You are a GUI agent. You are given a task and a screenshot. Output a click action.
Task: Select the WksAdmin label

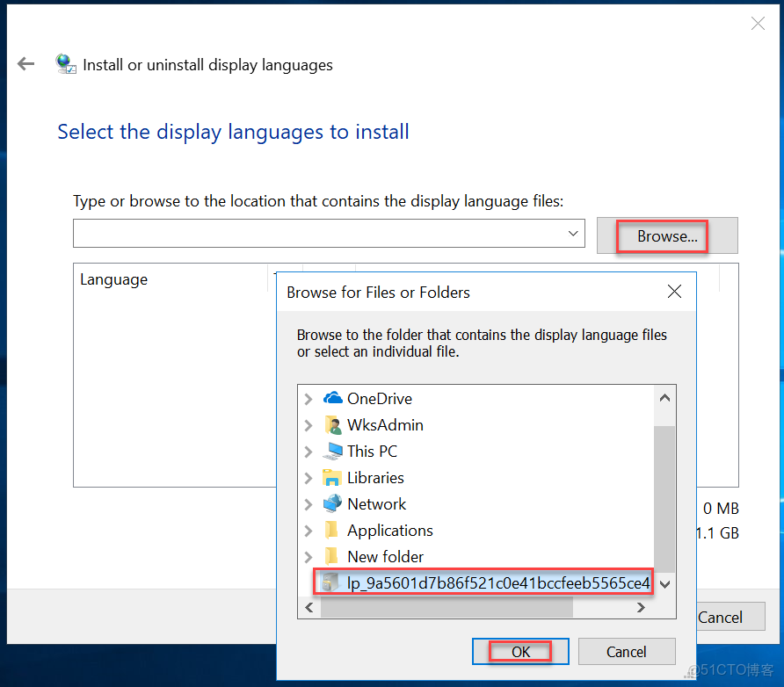pyautogui.click(x=385, y=425)
